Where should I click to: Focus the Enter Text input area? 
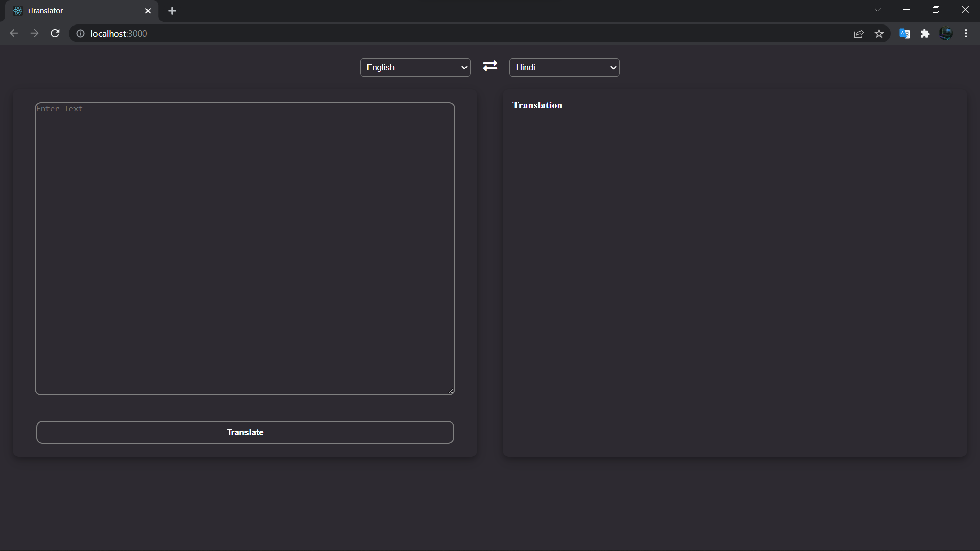(245, 248)
